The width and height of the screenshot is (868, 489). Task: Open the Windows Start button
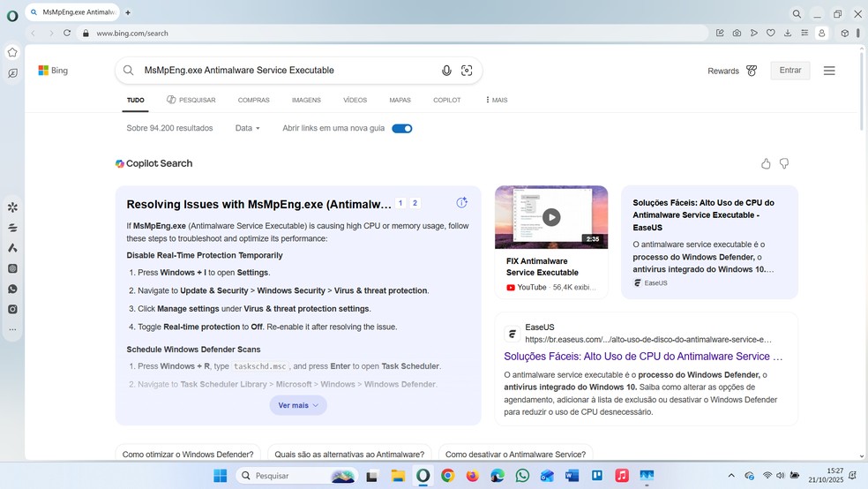point(220,475)
